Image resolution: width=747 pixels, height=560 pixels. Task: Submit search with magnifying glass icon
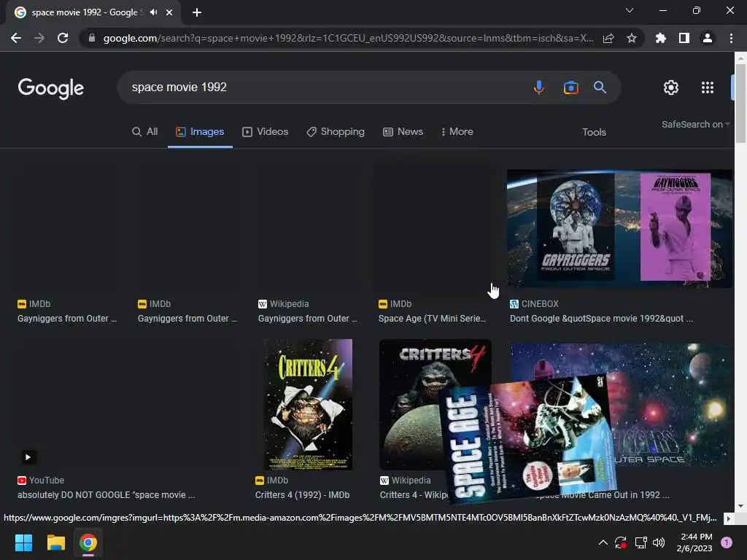pos(600,87)
